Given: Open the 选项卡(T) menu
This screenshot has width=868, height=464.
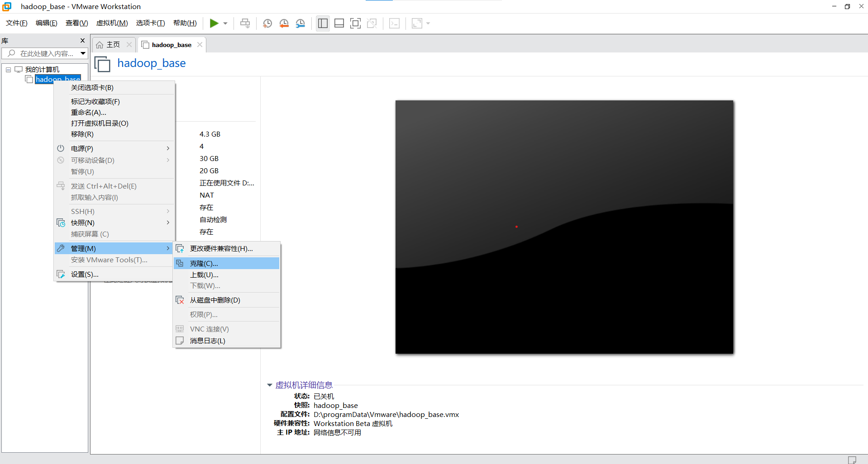Looking at the screenshot, I should point(151,23).
